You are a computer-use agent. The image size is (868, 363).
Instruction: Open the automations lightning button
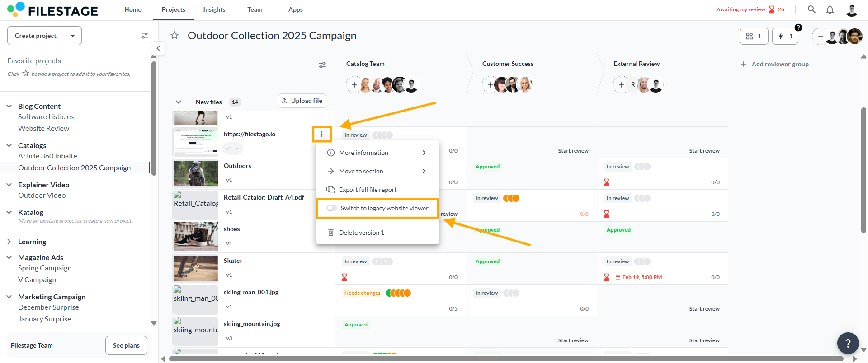pyautogui.click(x=785, y=36)
